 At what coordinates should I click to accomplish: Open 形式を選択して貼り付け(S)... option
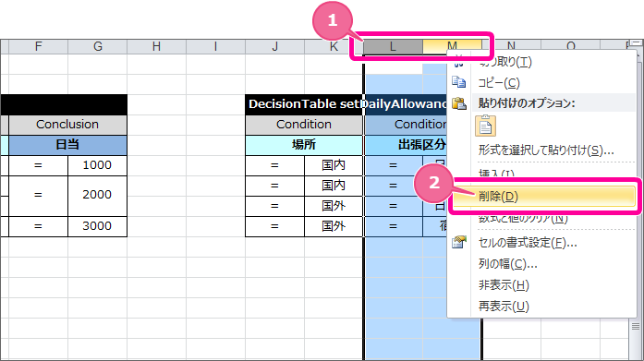(546, 150)
